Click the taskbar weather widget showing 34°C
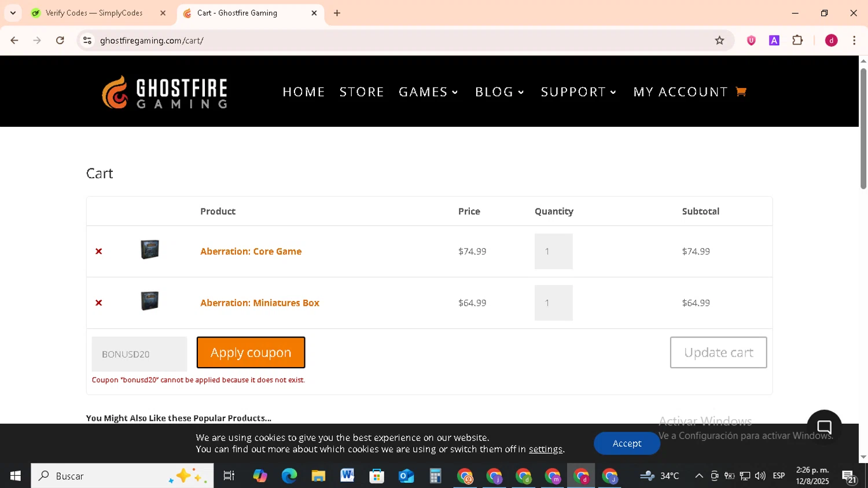The image size is (868, 488). pyautogui.click(x=660, y=476)
